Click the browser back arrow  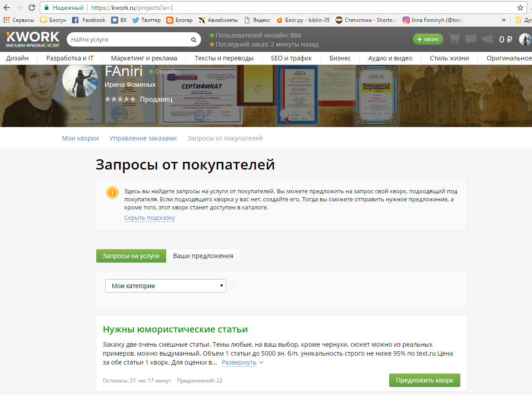click(x=6, y=8)
